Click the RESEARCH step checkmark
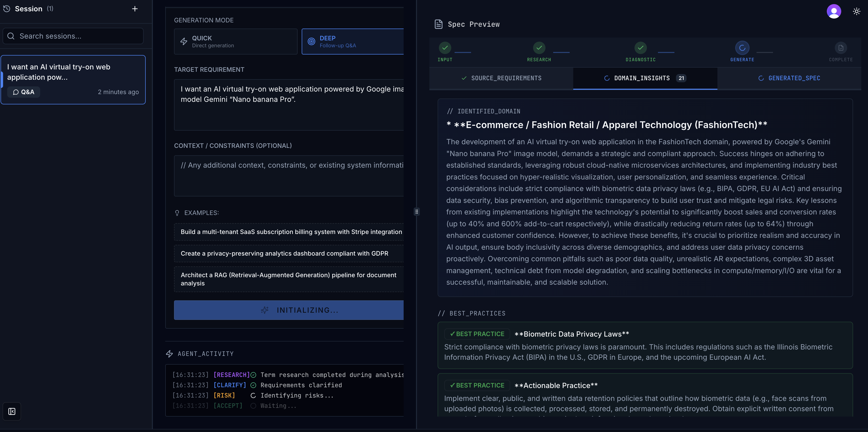Viewport: 868px width, 432px height. [x=539, y=48]
